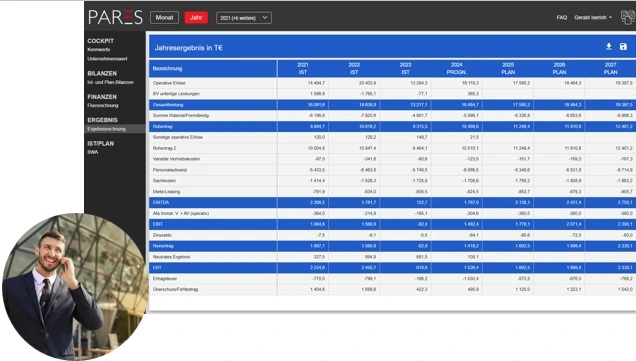The height and width of the screenshot is (361, 636).
Task: Open the ERGEBNIS section
Action: (102, 120)
